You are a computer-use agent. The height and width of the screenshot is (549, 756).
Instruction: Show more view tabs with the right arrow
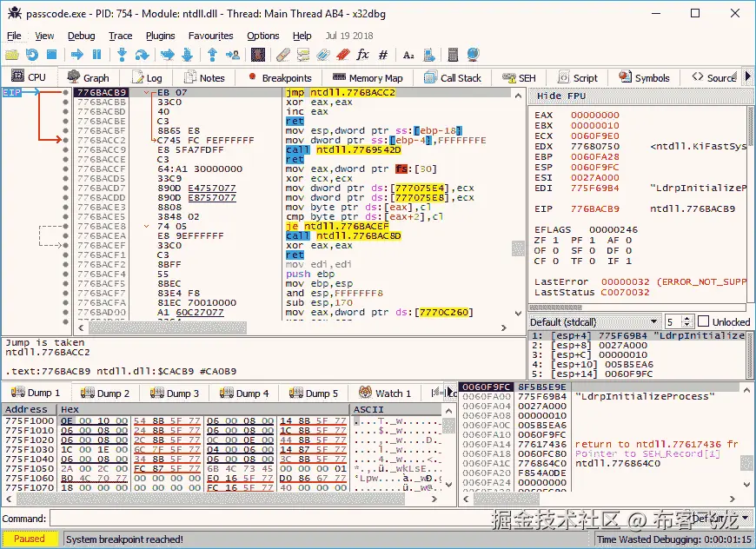point(748,76)
